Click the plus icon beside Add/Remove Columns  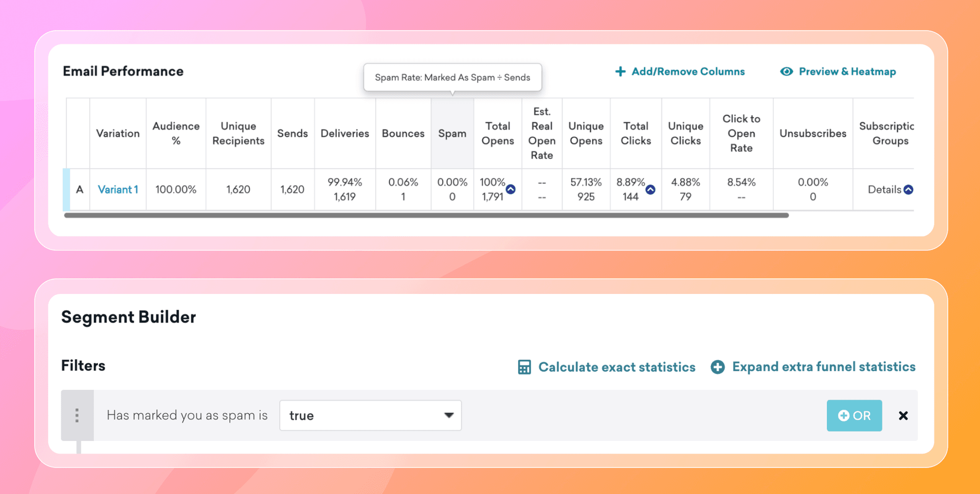[x=620, y=71]
